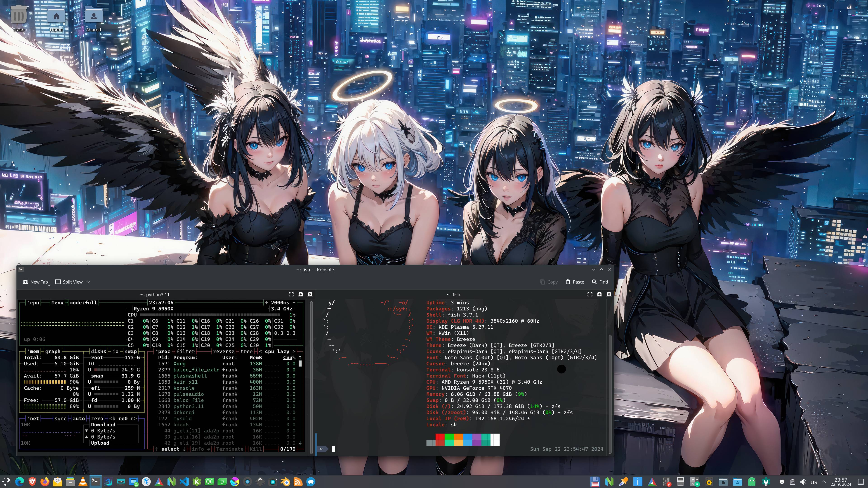Show hidden system tray icons

[824, 482]
